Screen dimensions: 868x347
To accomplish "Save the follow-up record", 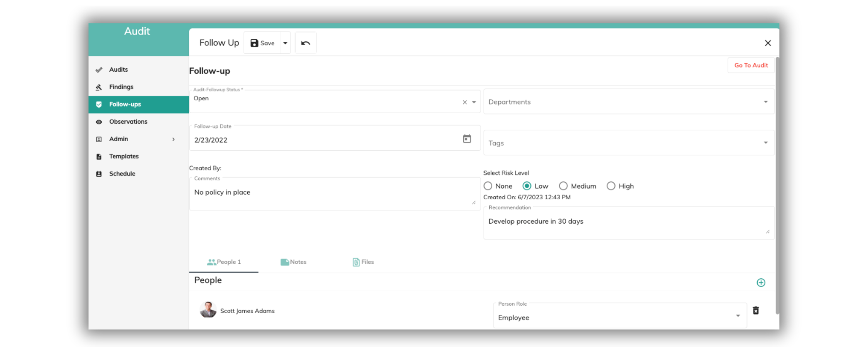I will 262,43.
